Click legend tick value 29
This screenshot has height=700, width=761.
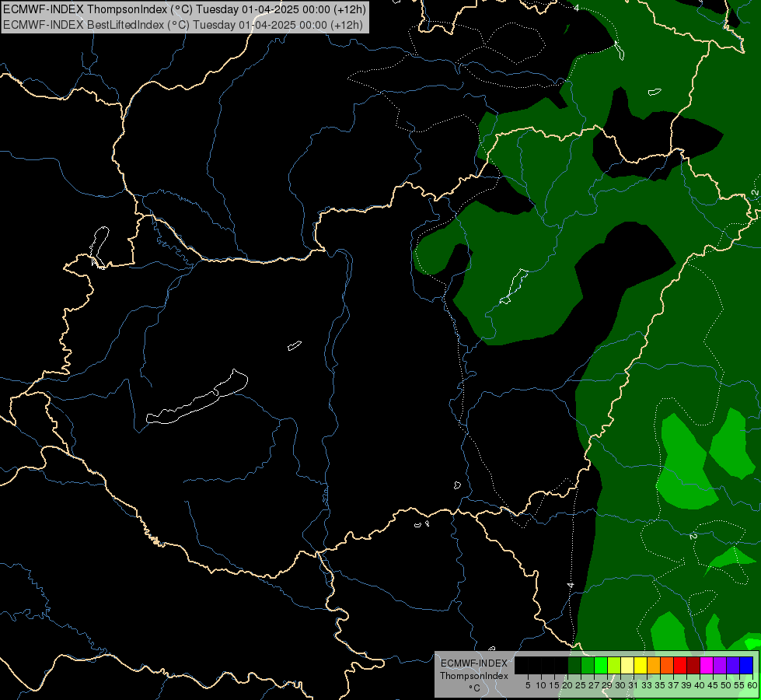[607, 685]
